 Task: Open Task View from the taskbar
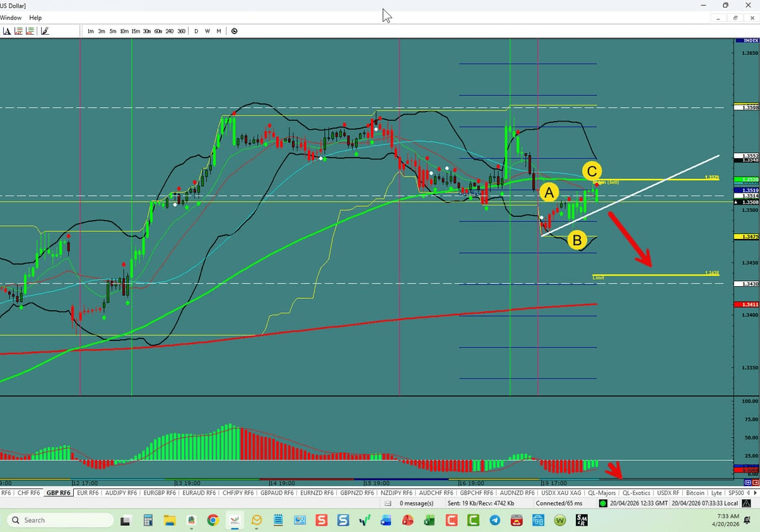(126, 521)
